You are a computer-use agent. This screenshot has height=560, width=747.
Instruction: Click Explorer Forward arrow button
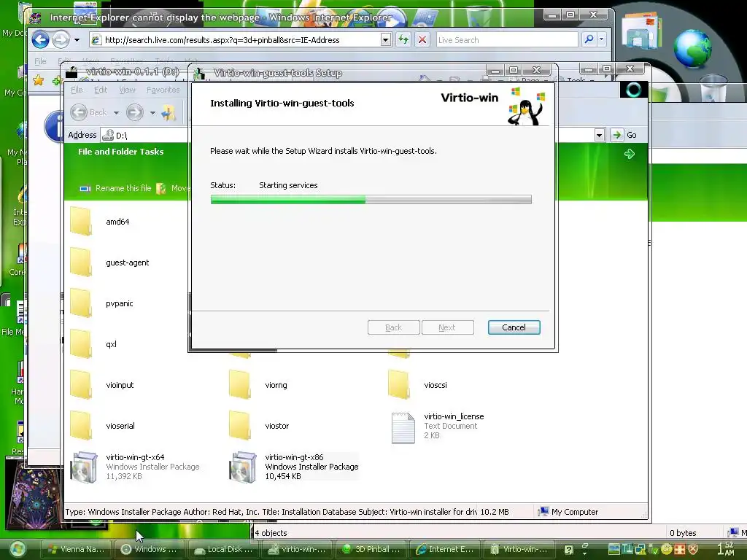click(135, 112)
